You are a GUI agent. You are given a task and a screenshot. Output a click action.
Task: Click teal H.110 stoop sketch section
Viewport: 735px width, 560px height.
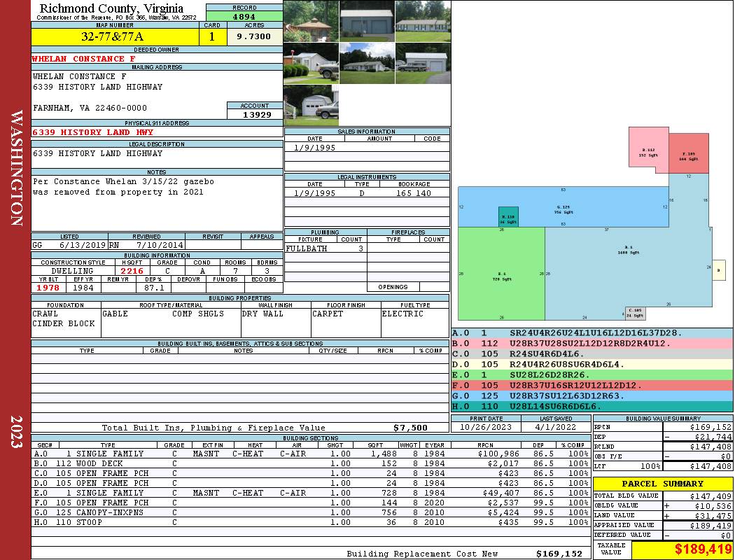click(508, 216)
